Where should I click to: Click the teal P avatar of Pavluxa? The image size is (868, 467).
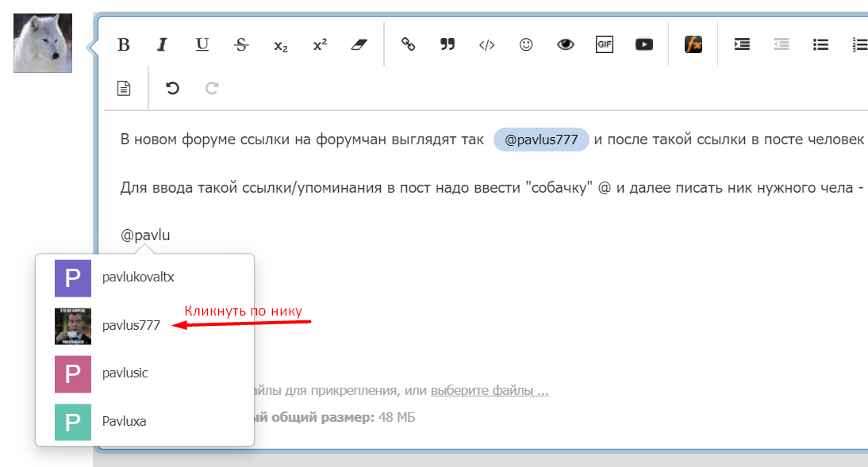[72, 422]
